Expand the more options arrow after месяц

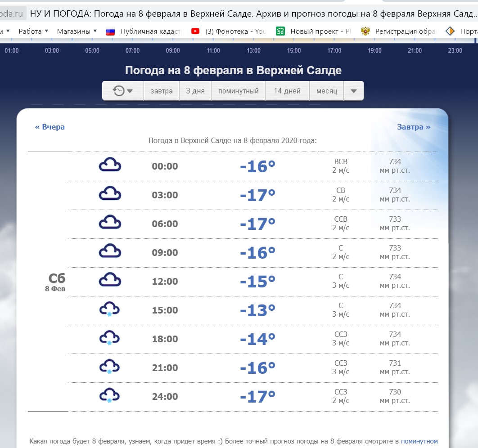[x=354, y=91]
